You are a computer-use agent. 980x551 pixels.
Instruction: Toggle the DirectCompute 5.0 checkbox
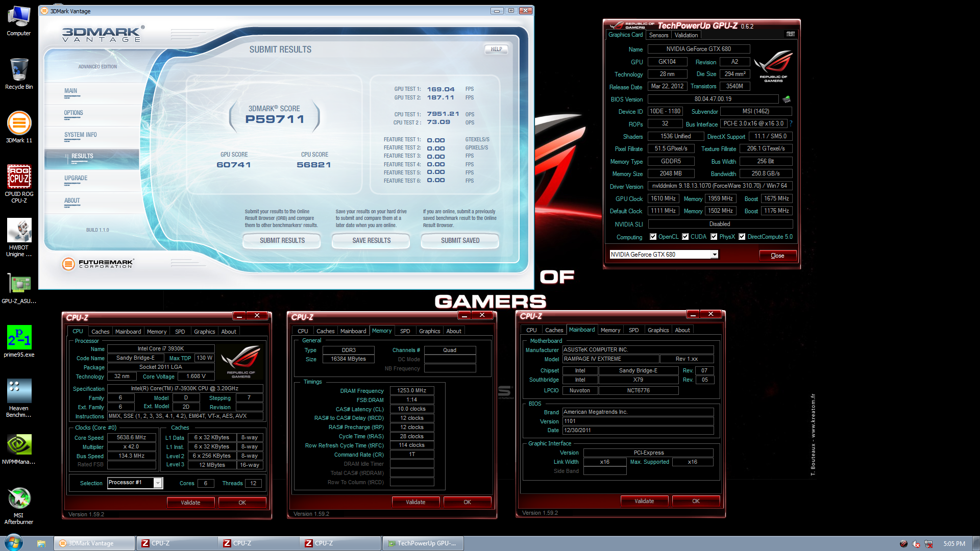coord(742,237)
